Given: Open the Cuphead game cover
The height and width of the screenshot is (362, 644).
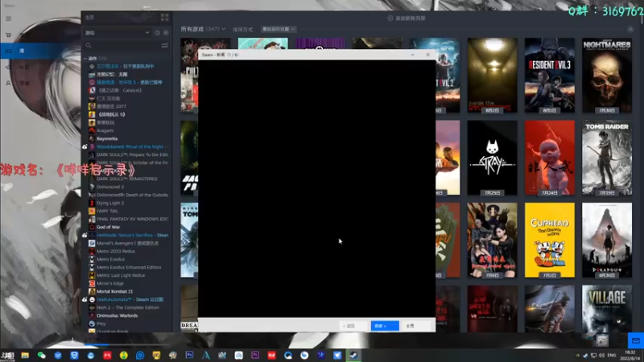Looking at the screenshot, I should pyautogui.click(x=550, y=240).
